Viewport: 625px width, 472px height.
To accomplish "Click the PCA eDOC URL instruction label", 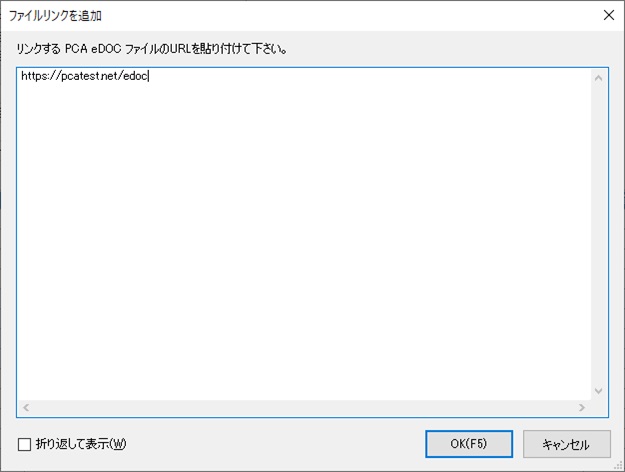I will (x=151, y=49).
